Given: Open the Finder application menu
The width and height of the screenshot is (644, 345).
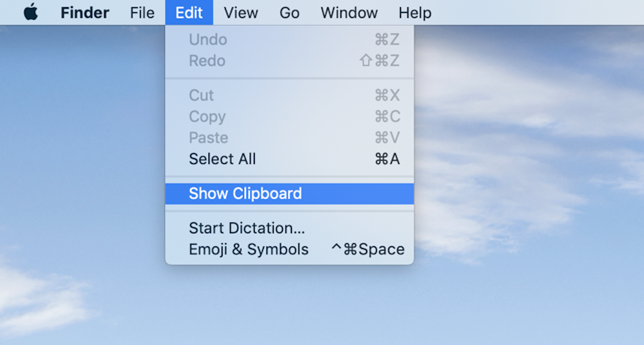Looking at the screenshot, I should [x=84, y=12].
